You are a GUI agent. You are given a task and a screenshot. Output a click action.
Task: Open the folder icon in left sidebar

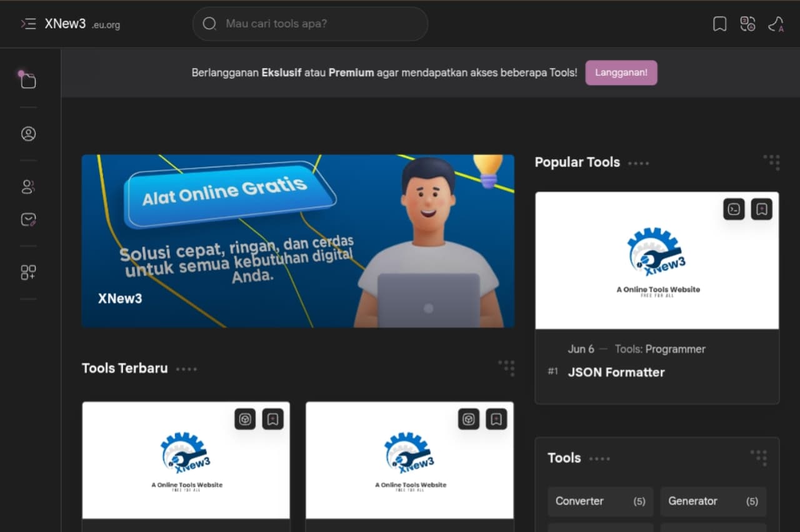click(28, 80)
